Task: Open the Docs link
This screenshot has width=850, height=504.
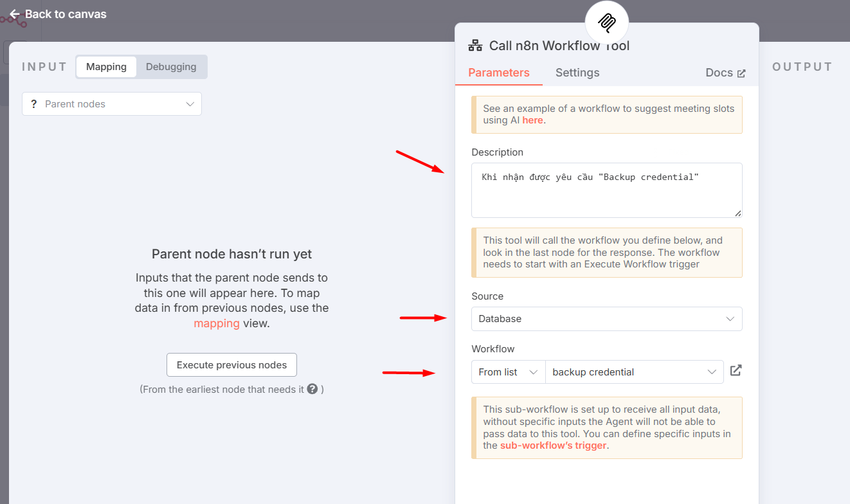Action: pyautogui.click(x=725, y=73)
